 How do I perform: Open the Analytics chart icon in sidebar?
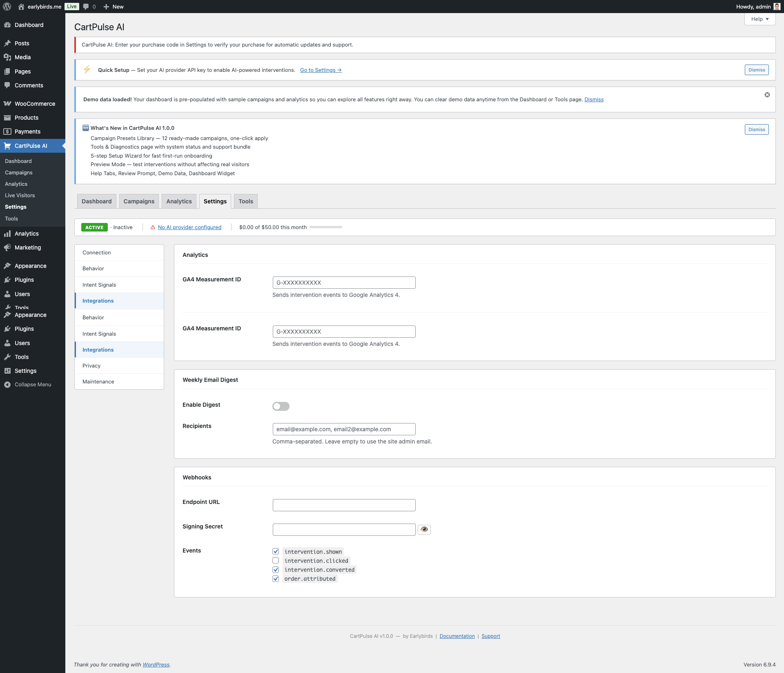click(x=8, y=233)
